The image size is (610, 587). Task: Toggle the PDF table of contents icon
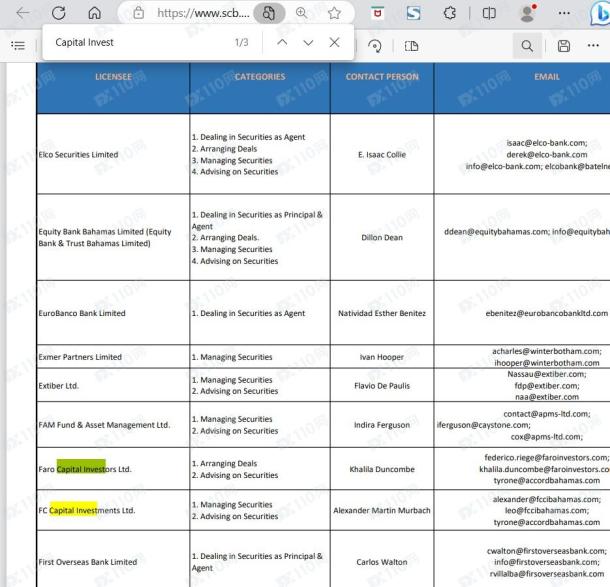point(18,46)
